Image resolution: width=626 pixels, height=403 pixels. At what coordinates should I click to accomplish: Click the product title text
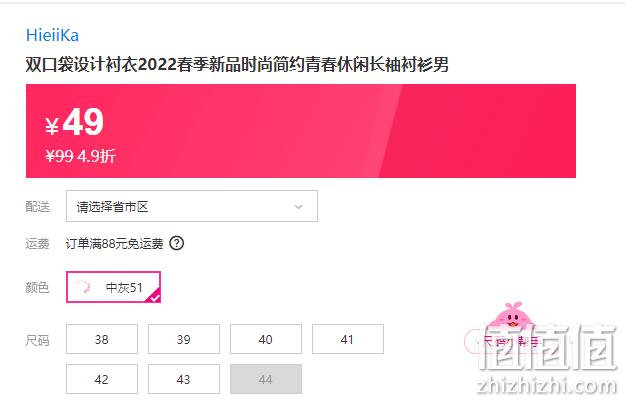[x=237, y=65]
